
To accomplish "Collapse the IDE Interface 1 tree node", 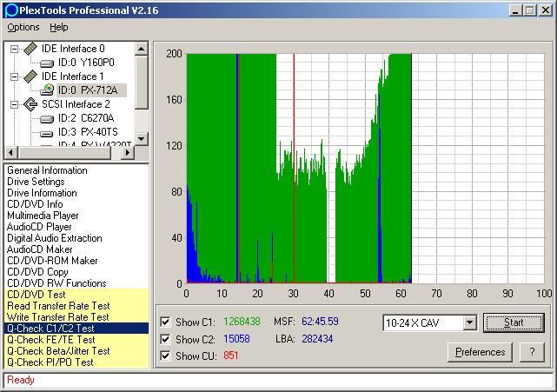I will (14, 76).
